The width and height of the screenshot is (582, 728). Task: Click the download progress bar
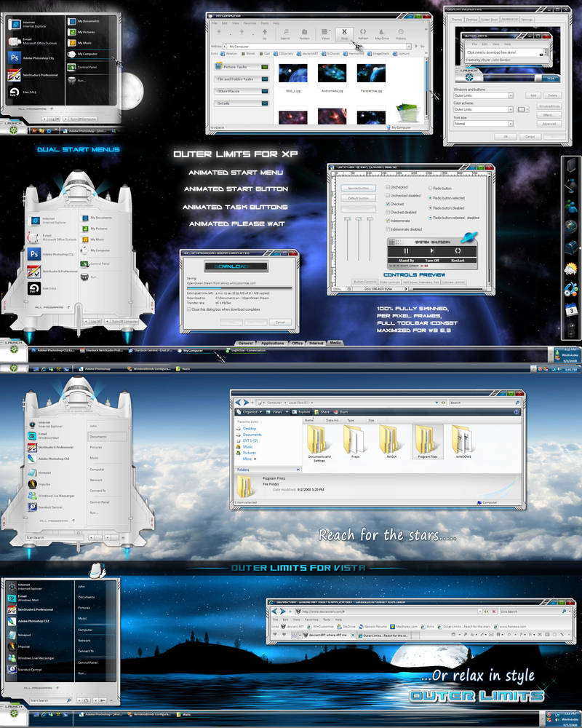[x=239, y=288]
